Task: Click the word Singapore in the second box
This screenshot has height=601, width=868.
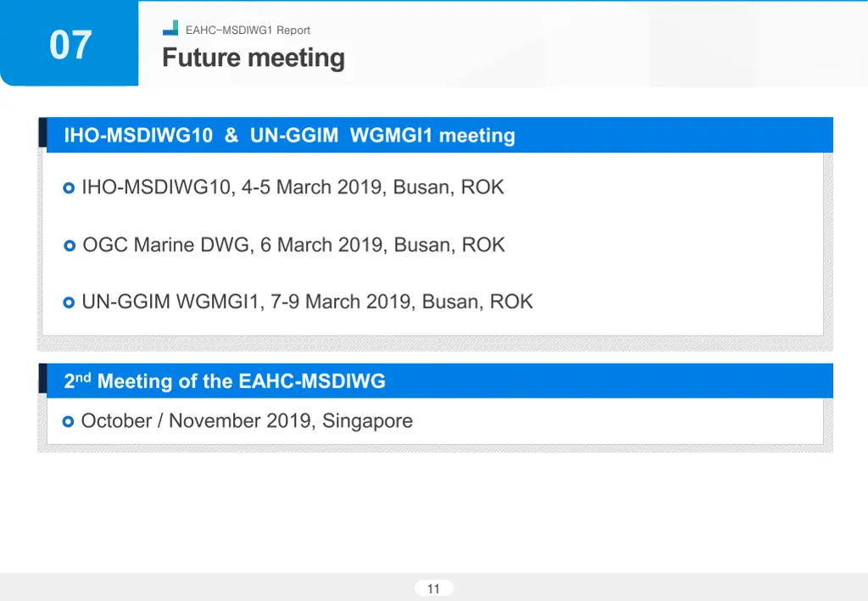Action: [368, 420]
